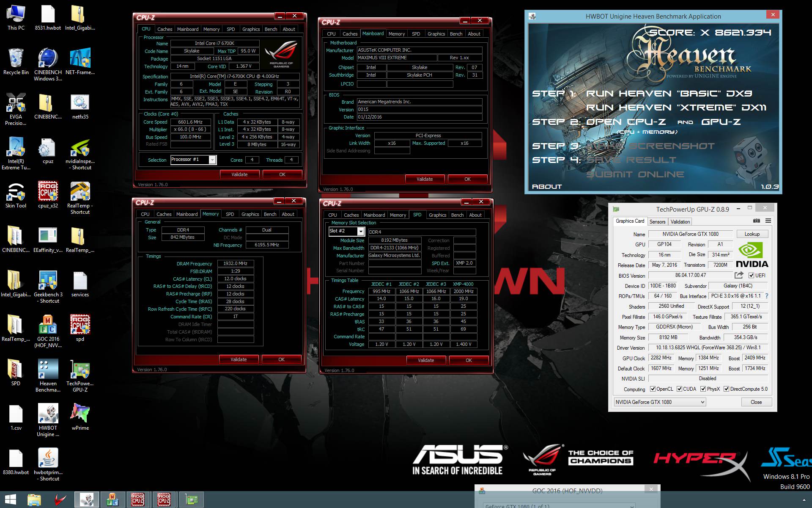Open EVGA Precision desktop shortcut
This screenshot has height=508, width=812.
coord(16,109)
